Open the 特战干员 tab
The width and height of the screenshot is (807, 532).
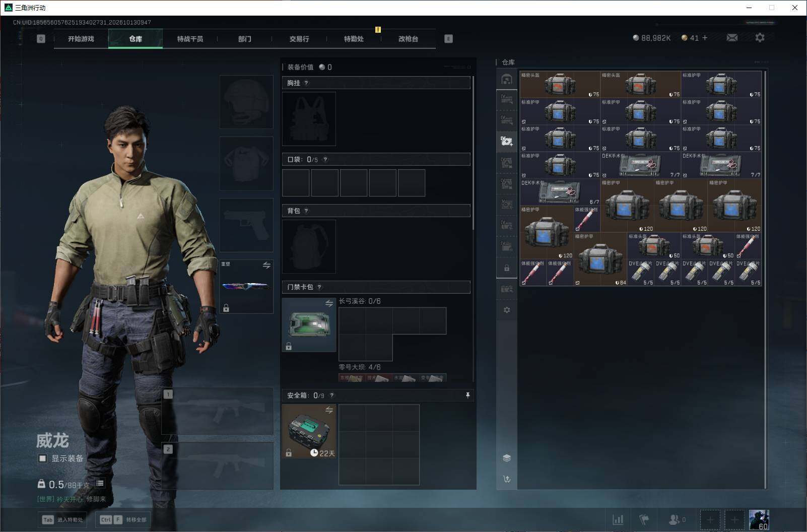[x=190, y=39]
